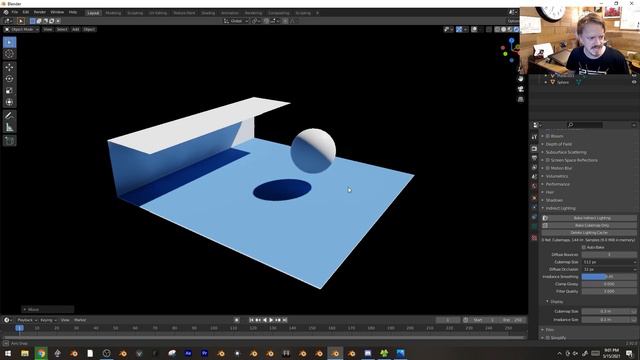
Task: Select the Scale tool
Action: [9, 91]
